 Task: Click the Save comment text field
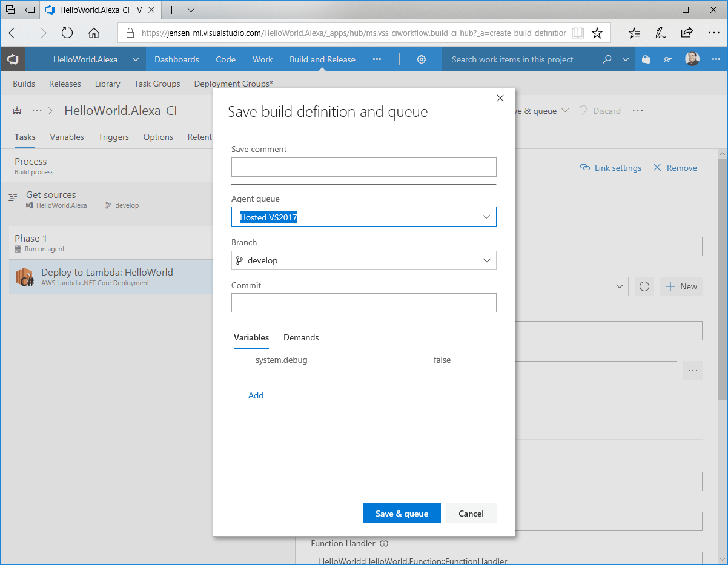pyautogui.click(x=364, y=167)
